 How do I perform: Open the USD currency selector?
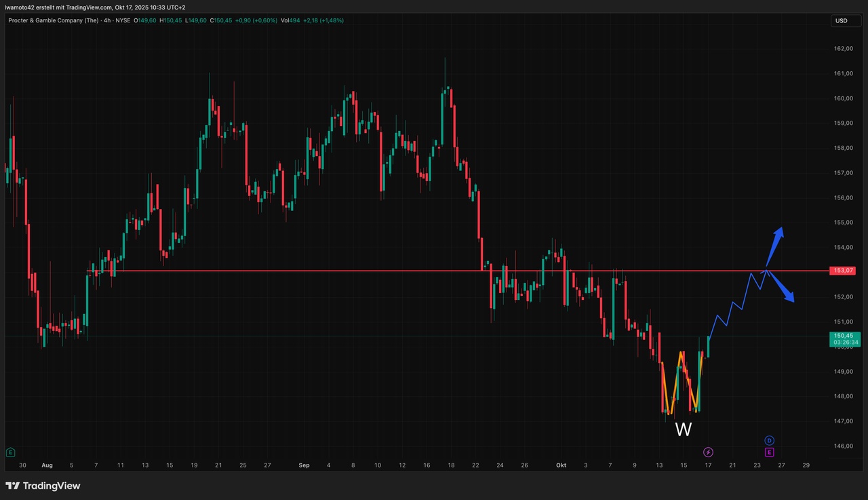pyautogui.click(x=841, y=20)
